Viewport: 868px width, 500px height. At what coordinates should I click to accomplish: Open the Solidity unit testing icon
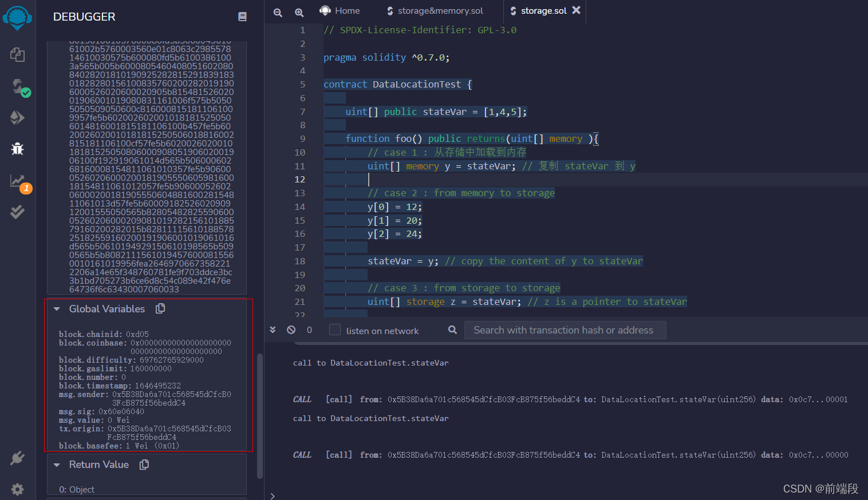click(x=17, y=212)
